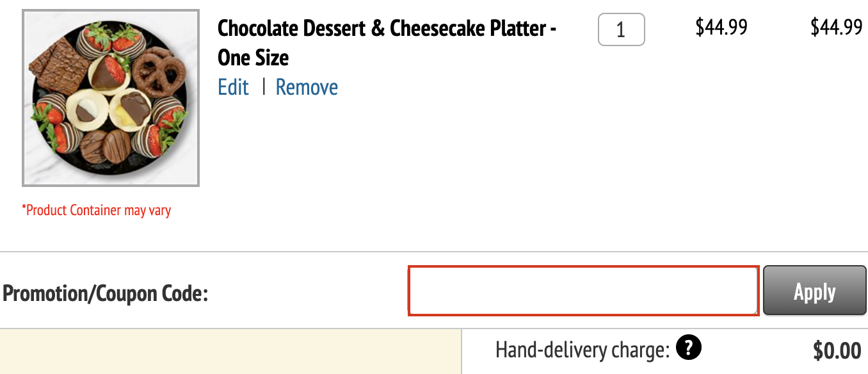This screenshot has width=868, height=374.
Task: Click the Hand-delivery charge label text
Action: (582, 350)
